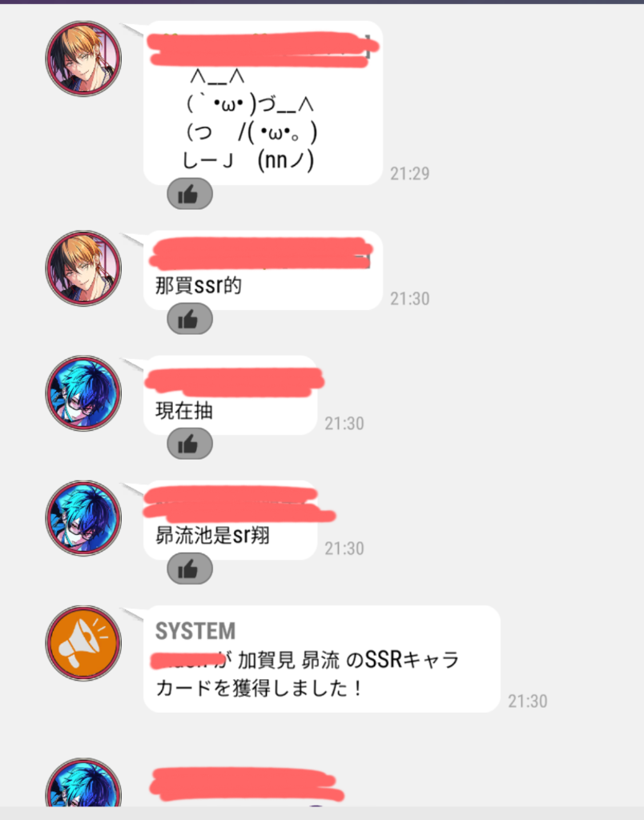Open the SSR card acquired system announcement

(322, 659)
